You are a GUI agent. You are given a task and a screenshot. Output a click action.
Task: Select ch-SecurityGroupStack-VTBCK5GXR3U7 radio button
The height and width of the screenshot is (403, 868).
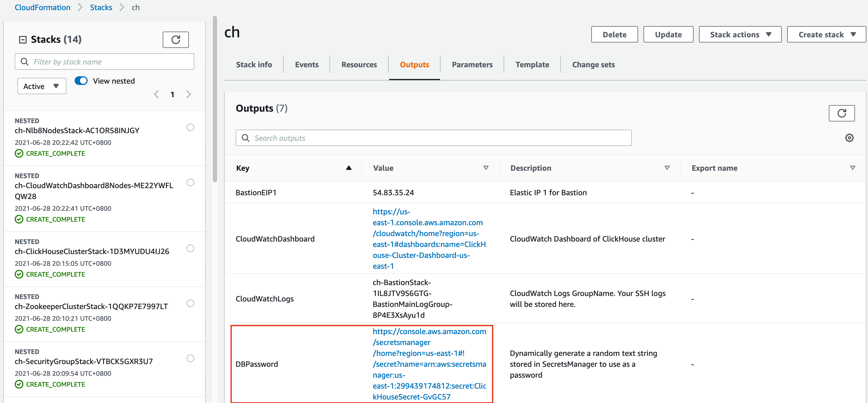click(190, 359)
